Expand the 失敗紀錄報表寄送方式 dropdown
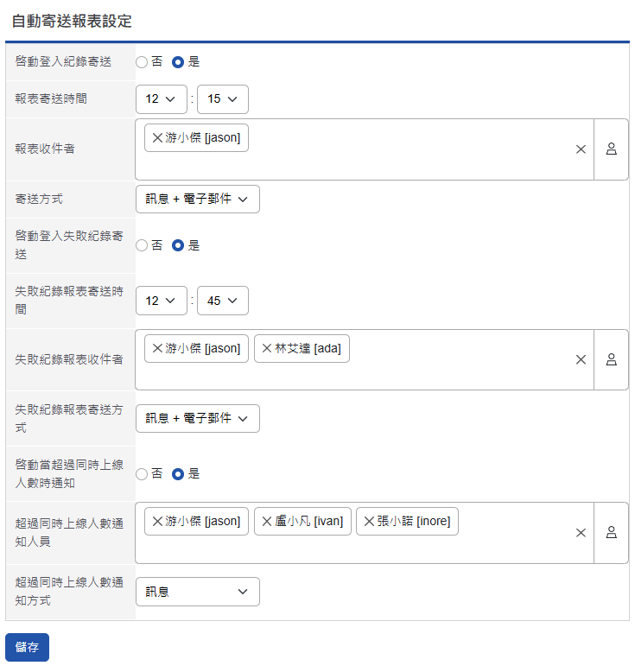 tap(197, 418)
